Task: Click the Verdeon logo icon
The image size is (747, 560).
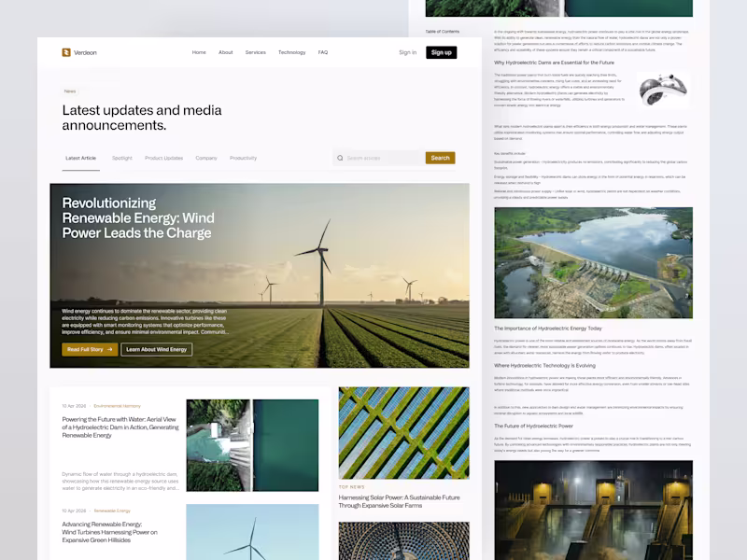Action: click(x=64, y=52)
